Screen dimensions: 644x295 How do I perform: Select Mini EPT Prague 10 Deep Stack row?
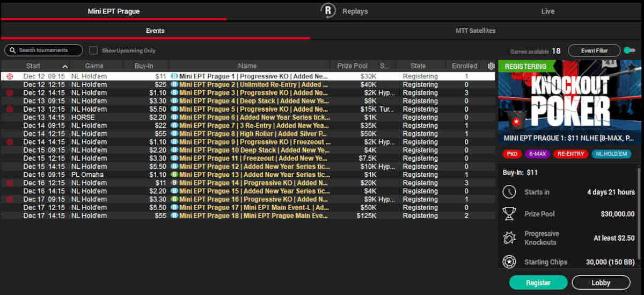click(248, 150)
